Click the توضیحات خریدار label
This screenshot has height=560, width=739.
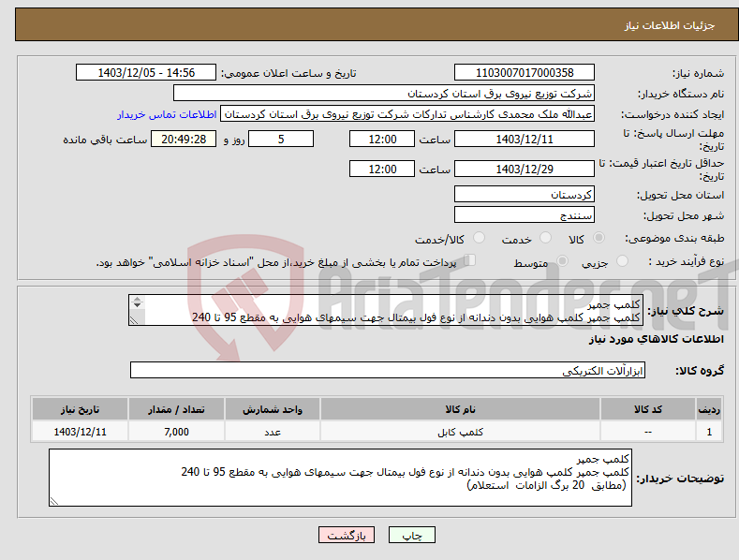click(680, 479)
